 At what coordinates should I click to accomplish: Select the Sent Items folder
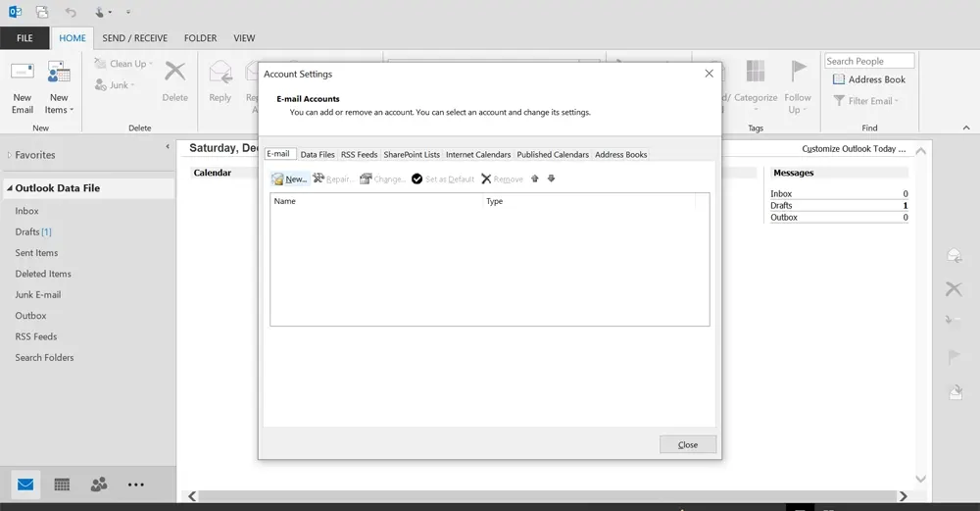tap(37, 253)
